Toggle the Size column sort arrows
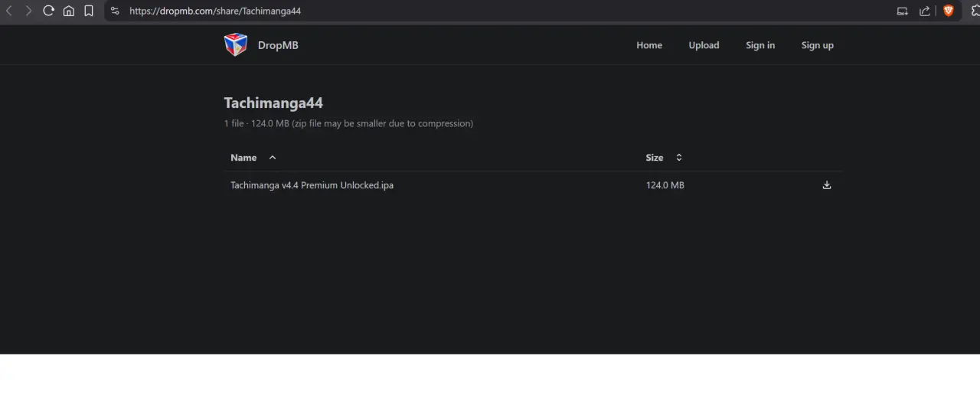Screen dimensions: 980x408 point(679,158)
